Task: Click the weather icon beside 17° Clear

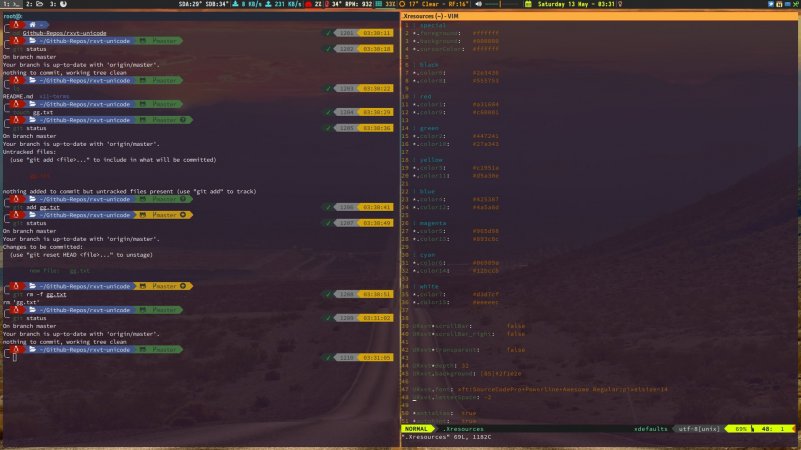Action: (x=402, y=4)
